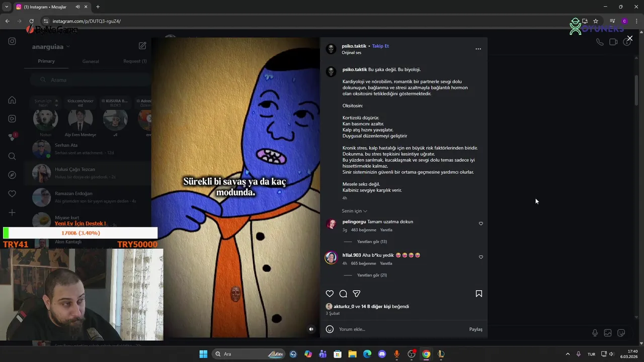Screen dimensions: 644x362
Task: Start a video call camera icon
Action: coord(613,42)
